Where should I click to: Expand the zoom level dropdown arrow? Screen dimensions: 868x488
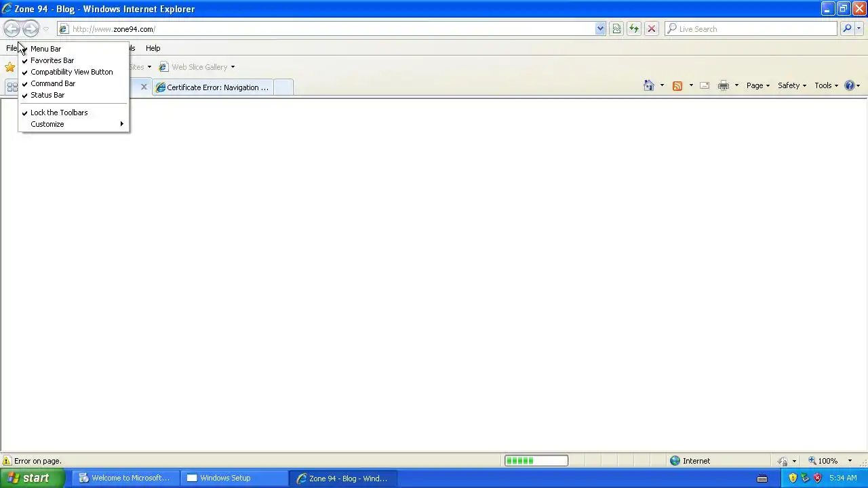point(850,461)
